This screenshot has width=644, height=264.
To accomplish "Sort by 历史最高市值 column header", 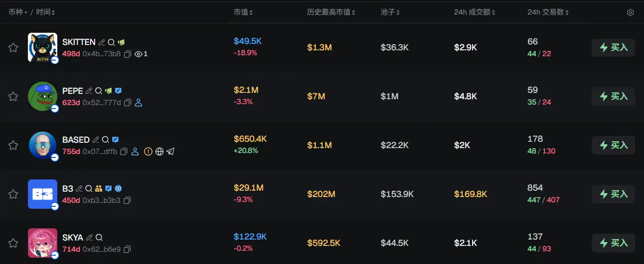I will click(x=331, y=12).
